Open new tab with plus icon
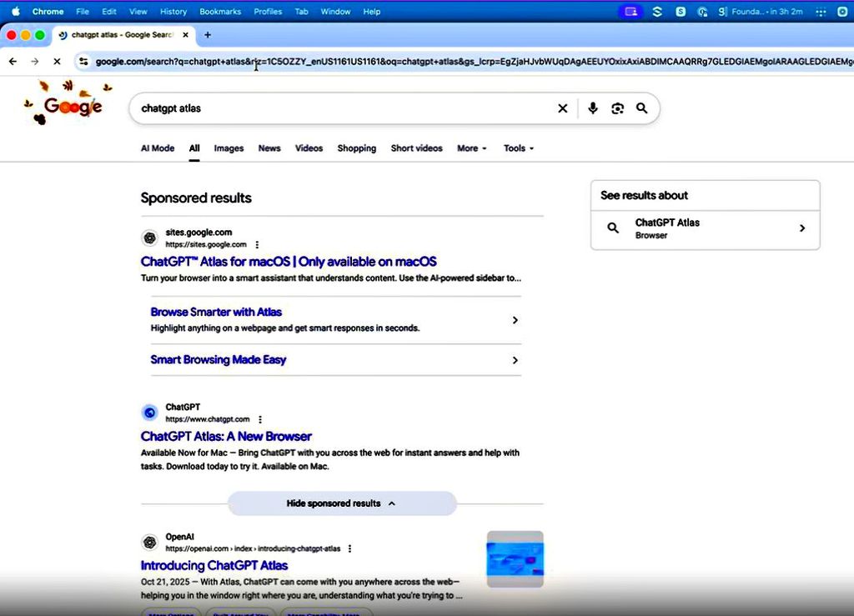854x616 pixels. (x=208, y=35)
